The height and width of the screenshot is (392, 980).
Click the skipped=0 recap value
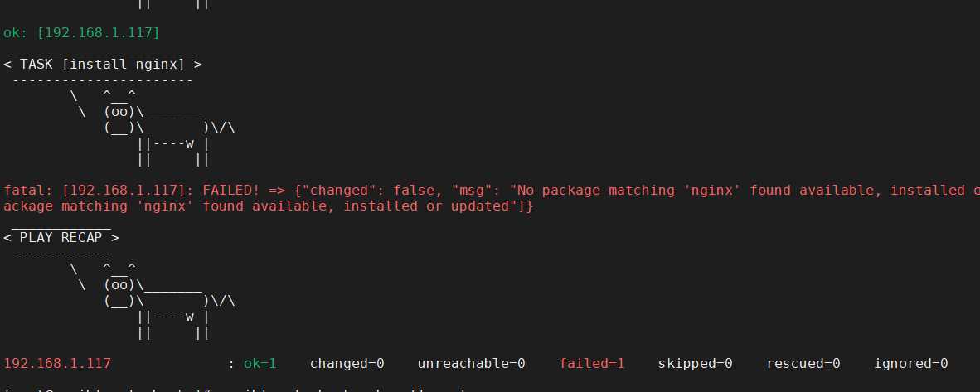pos(695,364)
